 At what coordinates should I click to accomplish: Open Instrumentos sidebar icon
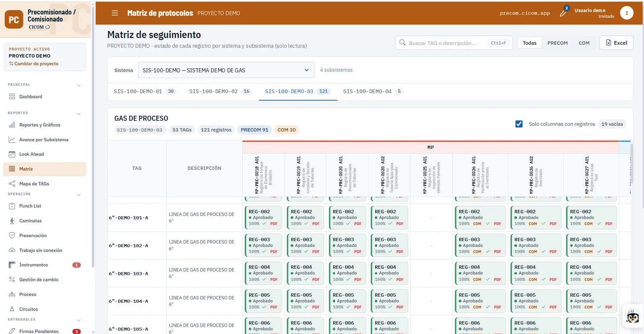pos(12,265)
